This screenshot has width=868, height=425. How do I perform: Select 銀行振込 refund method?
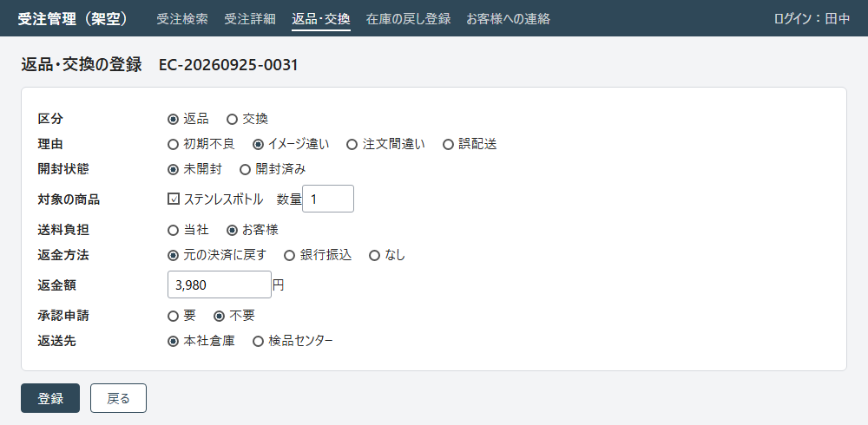(290, 255)
